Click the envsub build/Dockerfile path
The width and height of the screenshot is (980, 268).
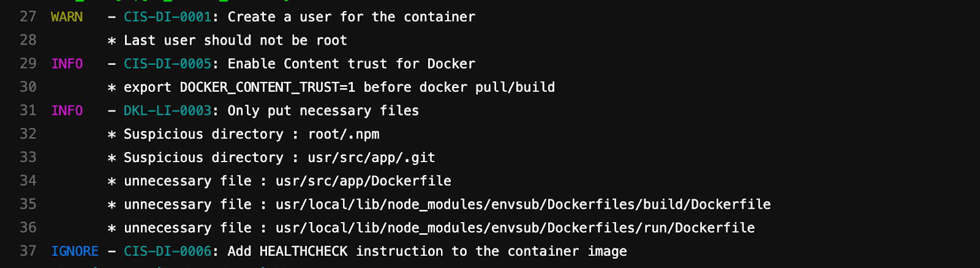pyautogui.click(x=523, y=204)
